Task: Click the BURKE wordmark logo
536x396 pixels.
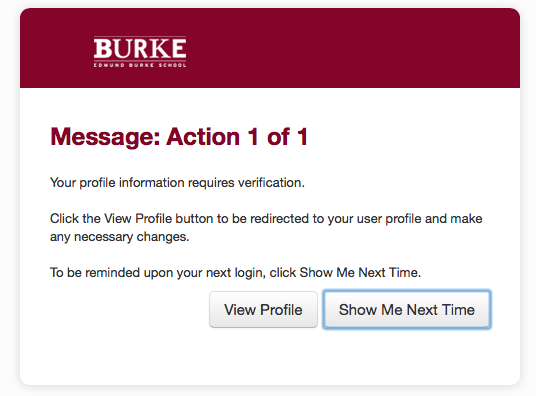Action: (x=140, y=48)
